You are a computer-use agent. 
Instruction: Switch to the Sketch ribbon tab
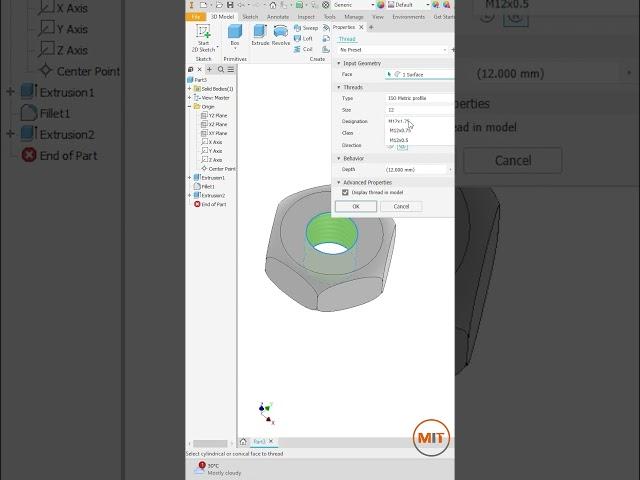250,17
